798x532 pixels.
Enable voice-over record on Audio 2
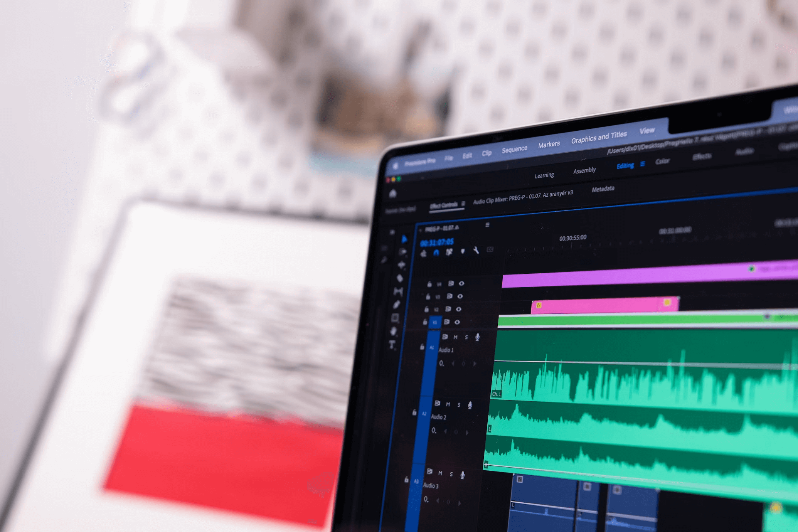pos(470,405)
